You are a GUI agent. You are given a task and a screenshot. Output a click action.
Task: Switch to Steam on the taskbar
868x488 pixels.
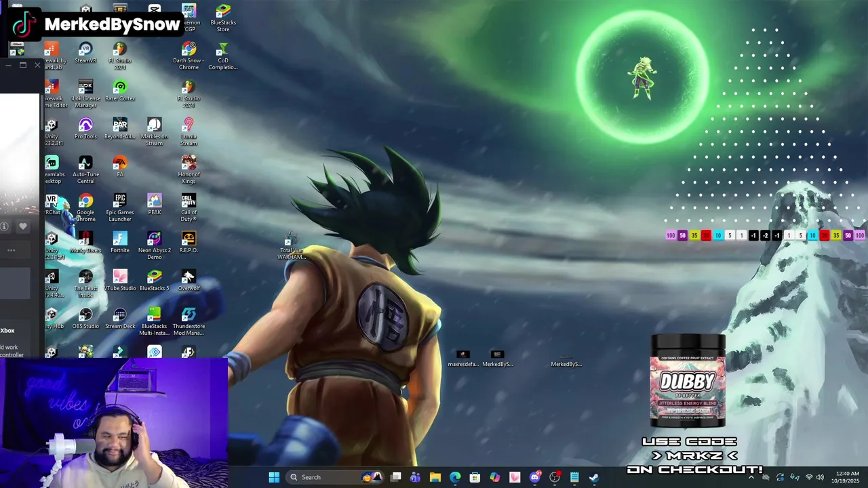click(x=594, y=477)
